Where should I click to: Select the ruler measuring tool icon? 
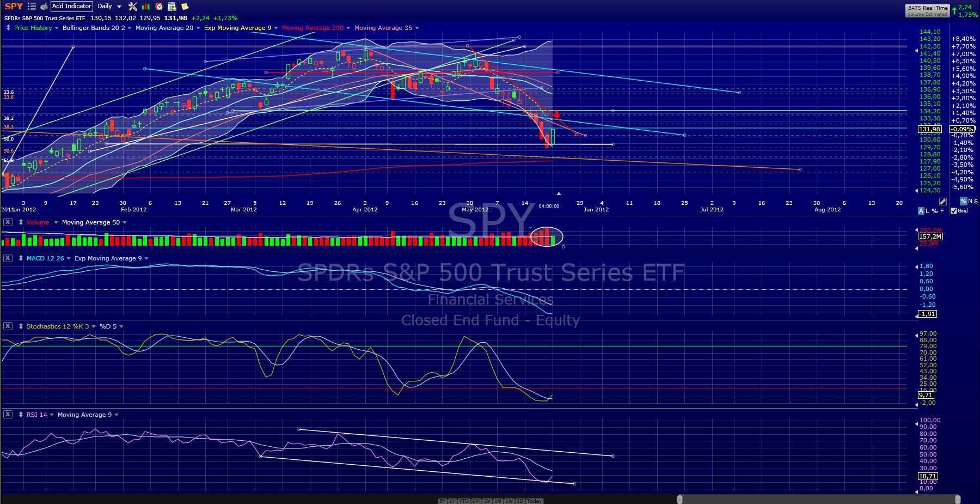[943, 202]
